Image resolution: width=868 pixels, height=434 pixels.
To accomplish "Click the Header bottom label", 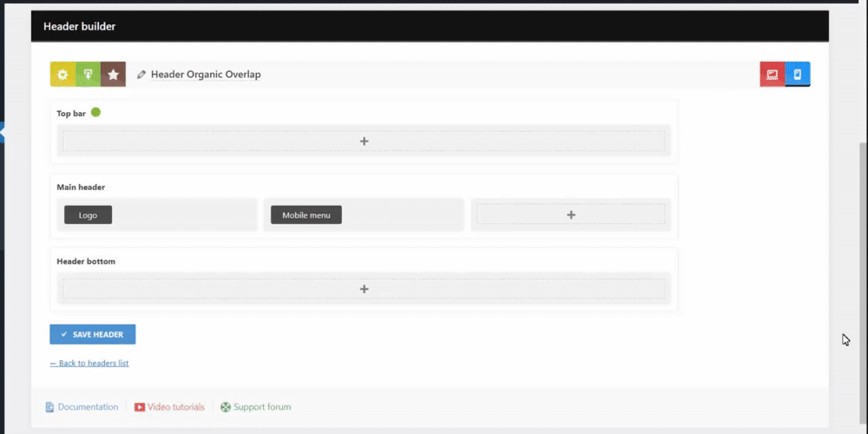I will (86, 261).
